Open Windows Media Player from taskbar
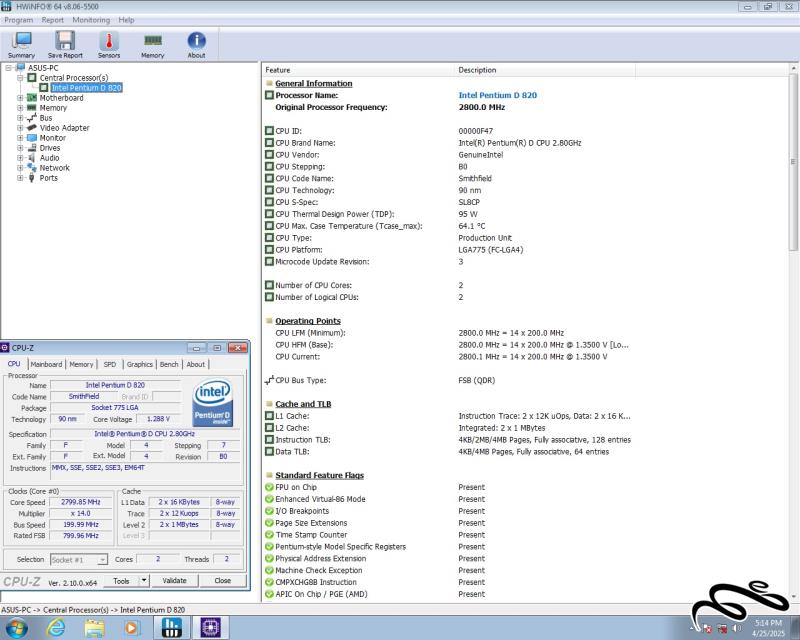 (x=132, y=627)
